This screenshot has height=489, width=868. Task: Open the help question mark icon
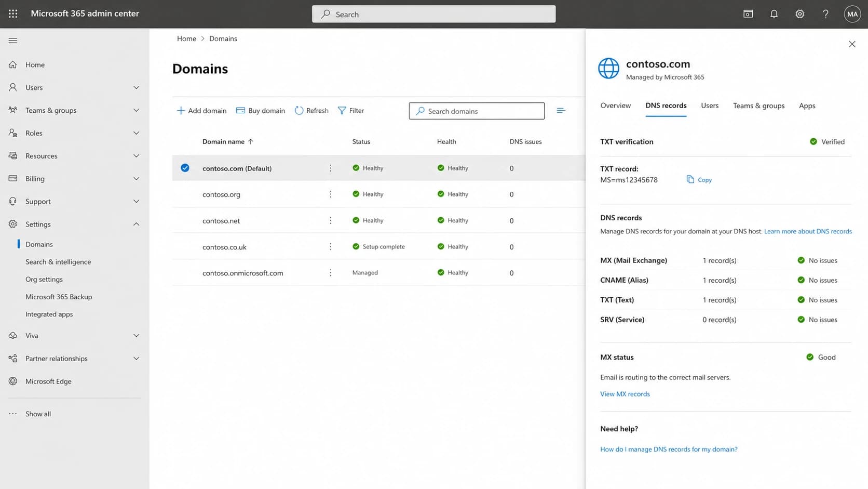tap(825, 14)
